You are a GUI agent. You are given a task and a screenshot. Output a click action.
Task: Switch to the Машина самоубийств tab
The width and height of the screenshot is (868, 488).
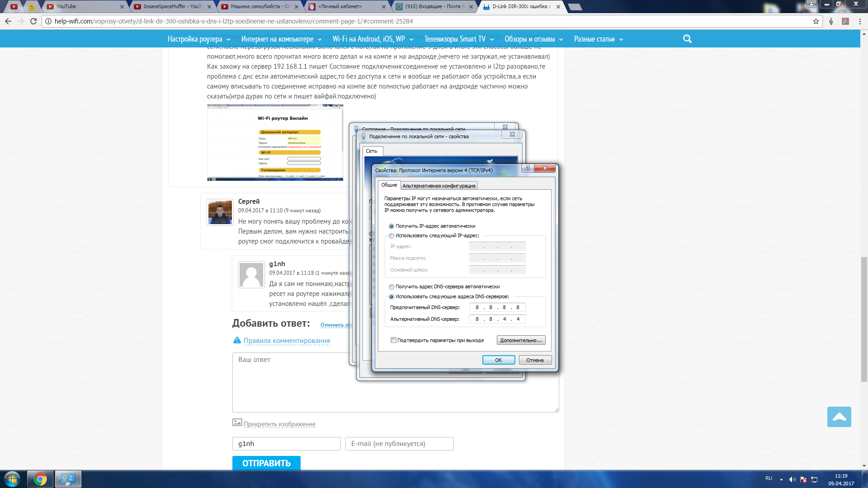(x=259, y=7)
